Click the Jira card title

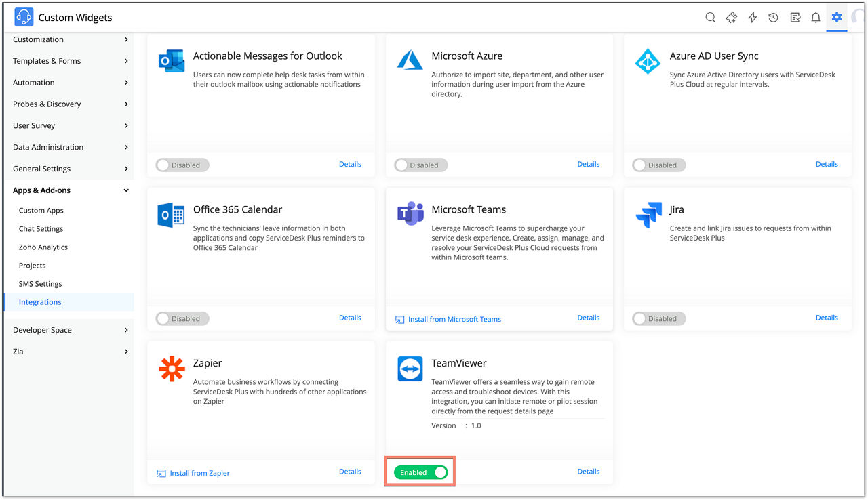tap(677, 209)
